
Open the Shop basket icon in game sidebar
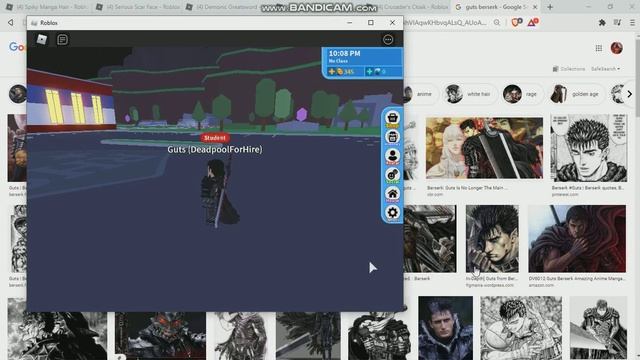tap(392, 118)
